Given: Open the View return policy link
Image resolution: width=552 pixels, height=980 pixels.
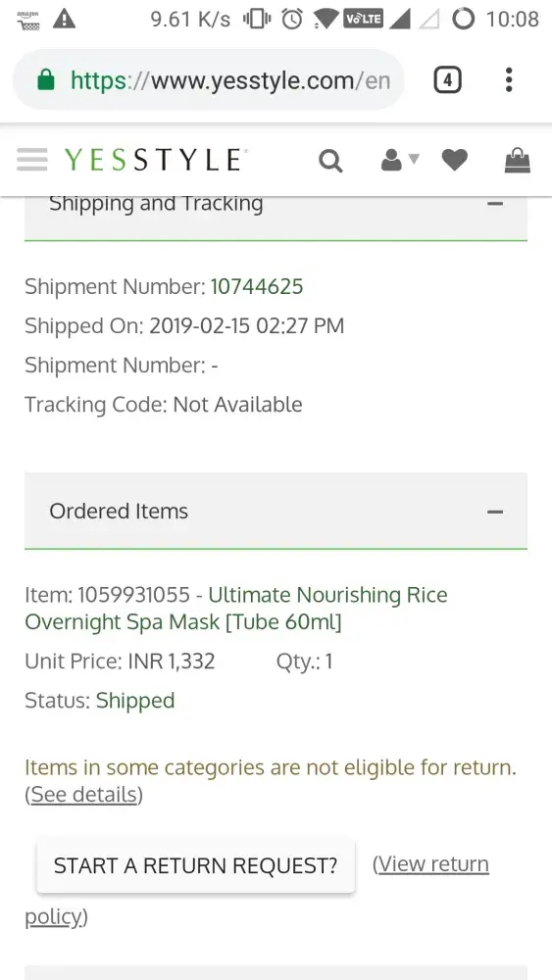Looking at the screenshot, I should (257, 891).
